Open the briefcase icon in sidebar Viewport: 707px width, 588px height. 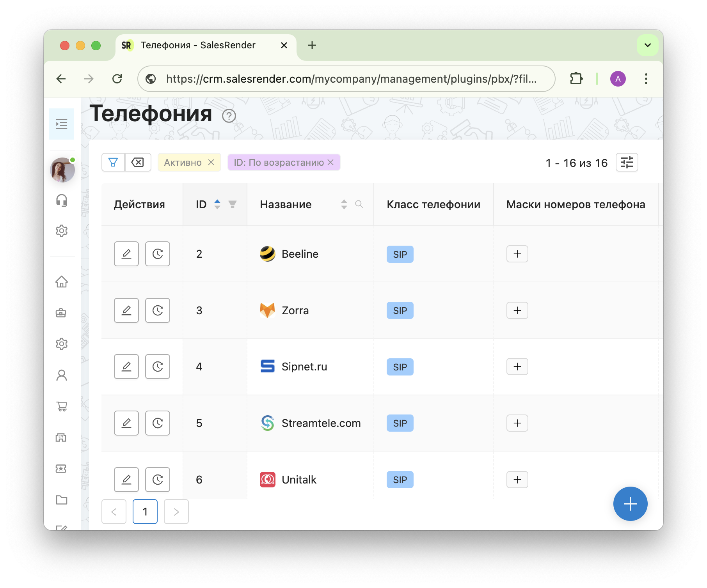(61, 313)
